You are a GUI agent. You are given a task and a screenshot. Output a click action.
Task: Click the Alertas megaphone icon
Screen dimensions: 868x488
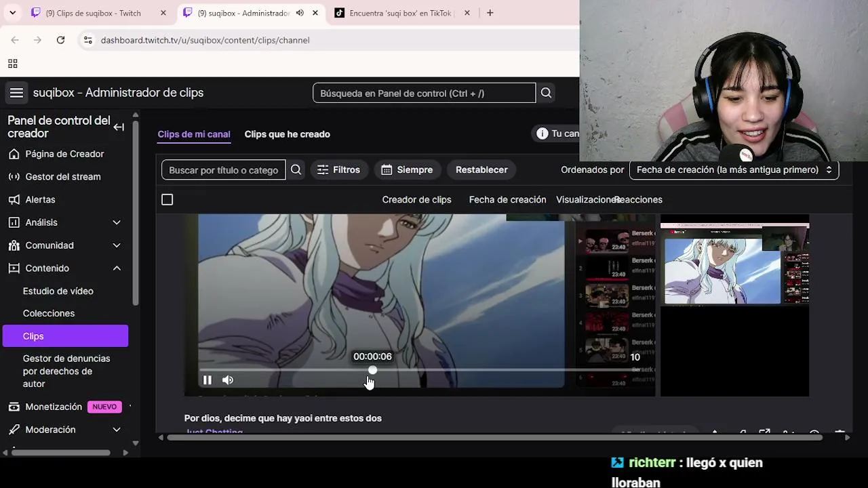pyautogui.click(x=14, y=200)
